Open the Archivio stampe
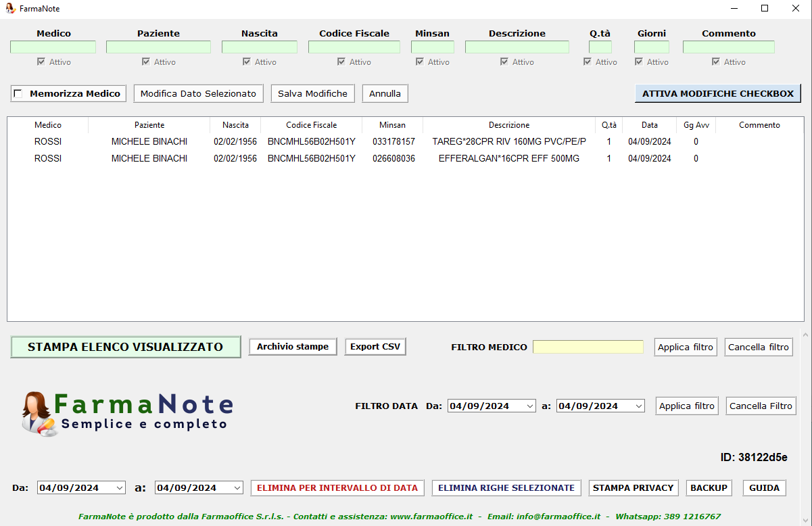The width and height of the screenshot is (812, 526). (293, 347)
